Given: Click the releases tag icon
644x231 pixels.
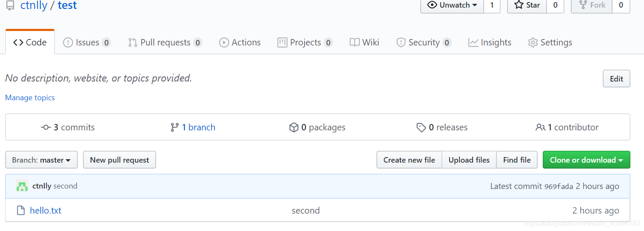Looking at the screenshot, I should (421, 127).
